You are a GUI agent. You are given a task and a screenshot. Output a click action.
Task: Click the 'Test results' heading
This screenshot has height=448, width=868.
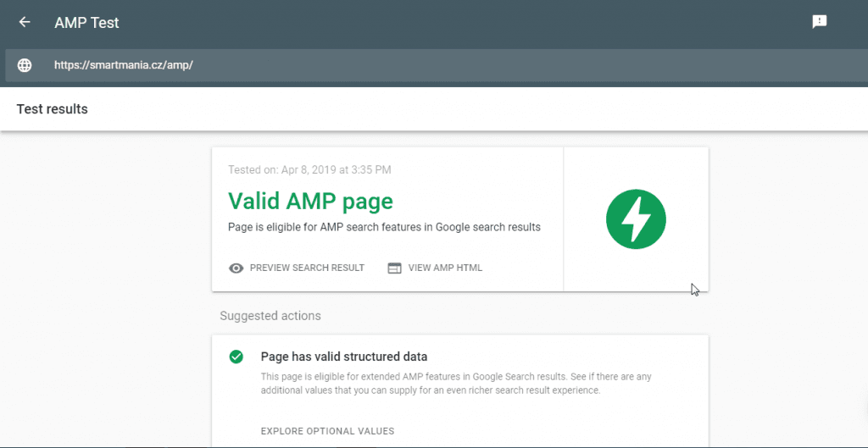52,109
